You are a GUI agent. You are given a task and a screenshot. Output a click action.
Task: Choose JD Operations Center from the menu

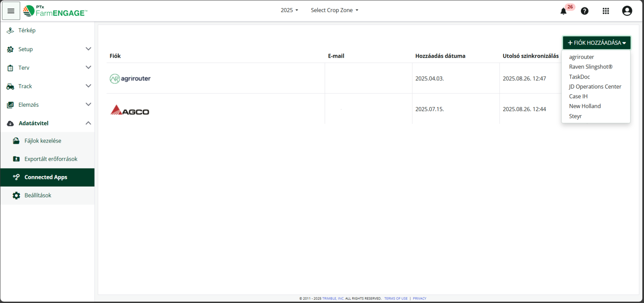596,87
